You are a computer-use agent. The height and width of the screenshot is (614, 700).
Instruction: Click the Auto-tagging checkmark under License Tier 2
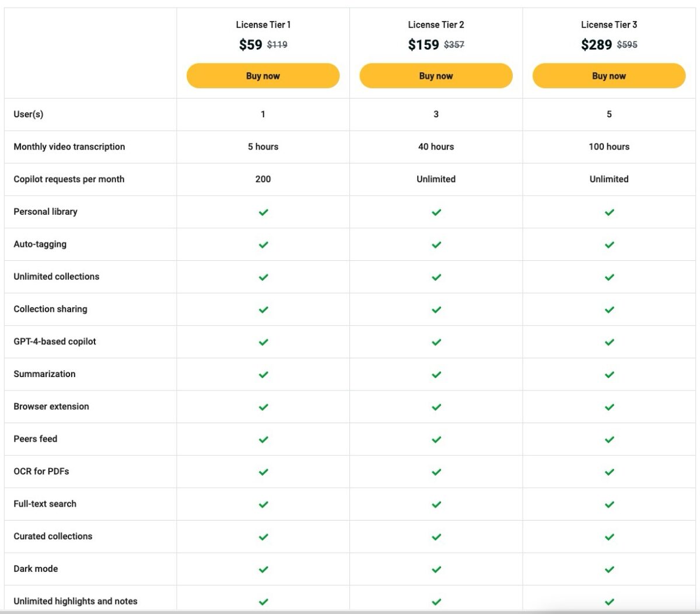coord(436,245)
